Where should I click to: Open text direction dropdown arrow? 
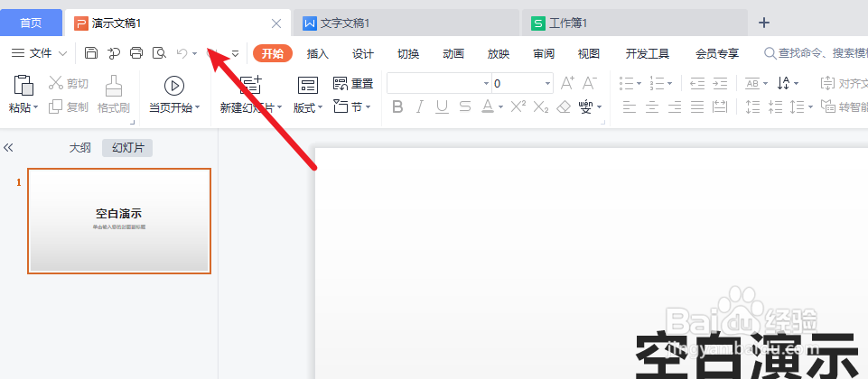pos(796,84)
